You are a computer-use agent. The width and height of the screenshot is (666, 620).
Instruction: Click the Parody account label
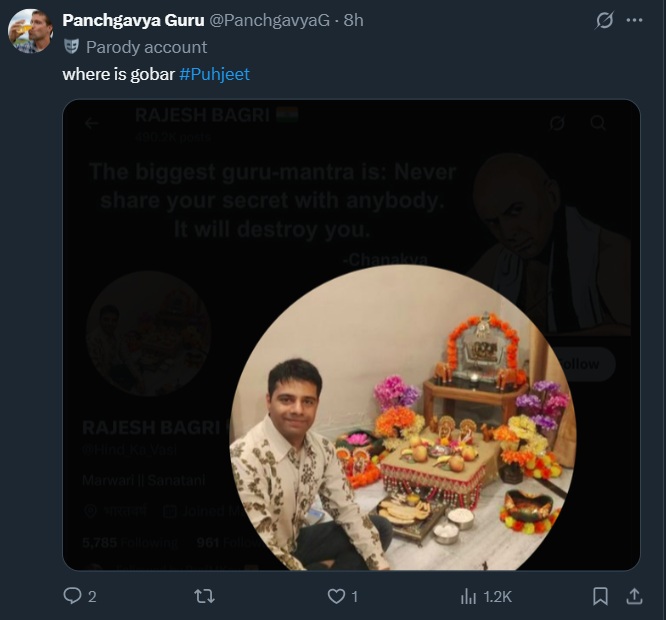tap(146, 47)
